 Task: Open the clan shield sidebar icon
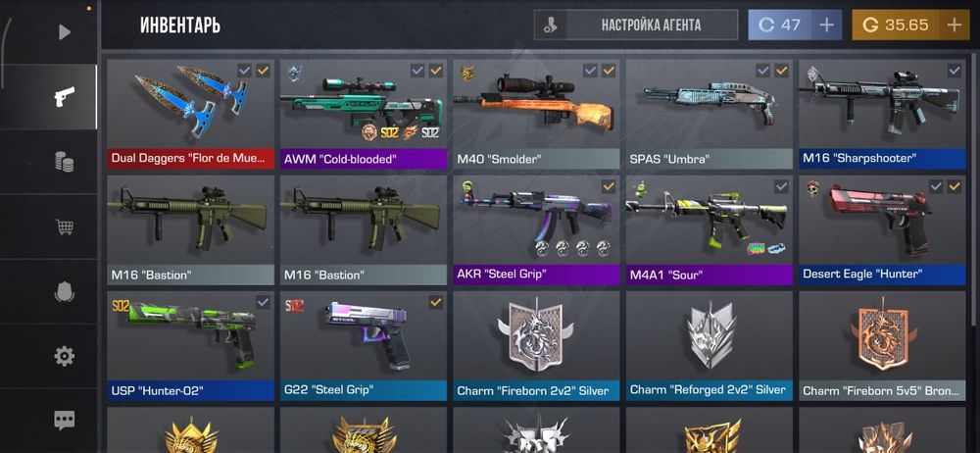65,291
